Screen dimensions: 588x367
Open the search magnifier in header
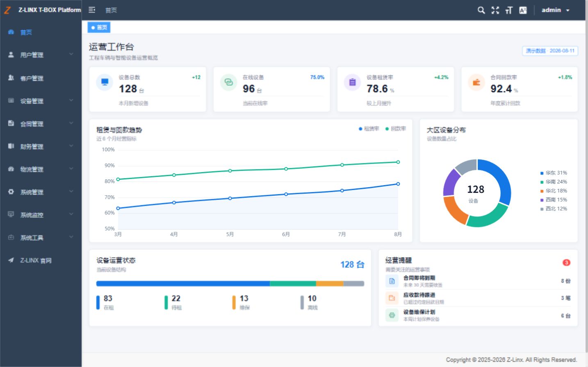tap(481, 10)
